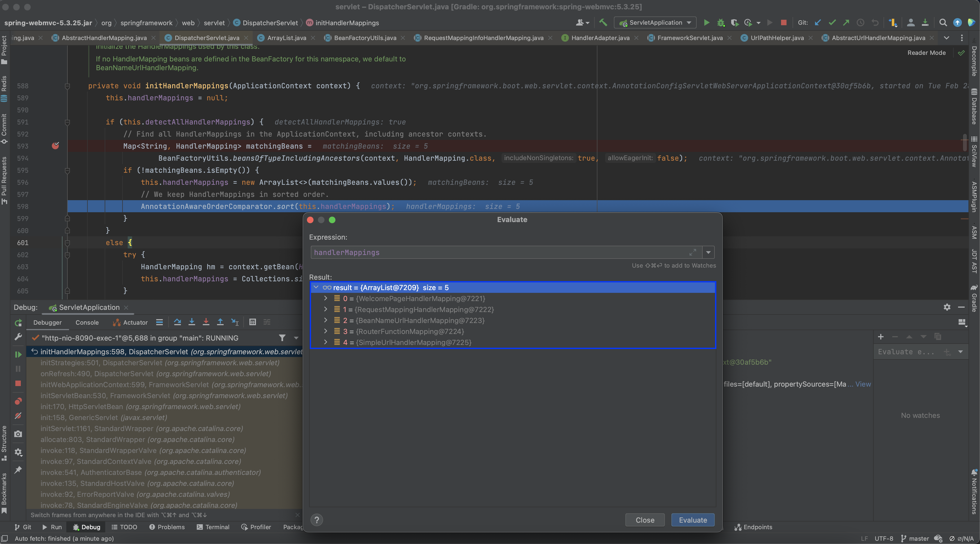Switch to the ArrayList.java editor tab
Image resolution: width=980 pixels, height=544 pixels.
(x=286, y=38)
